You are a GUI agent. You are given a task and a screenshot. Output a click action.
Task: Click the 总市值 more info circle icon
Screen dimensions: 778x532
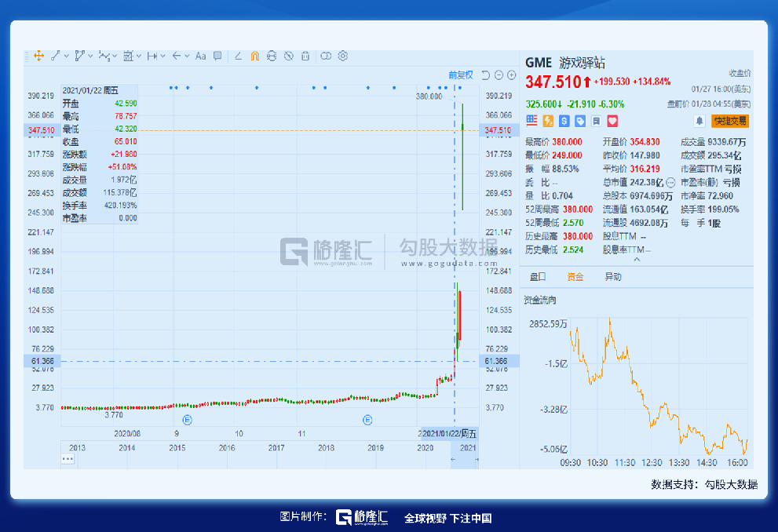click(670, 183)
